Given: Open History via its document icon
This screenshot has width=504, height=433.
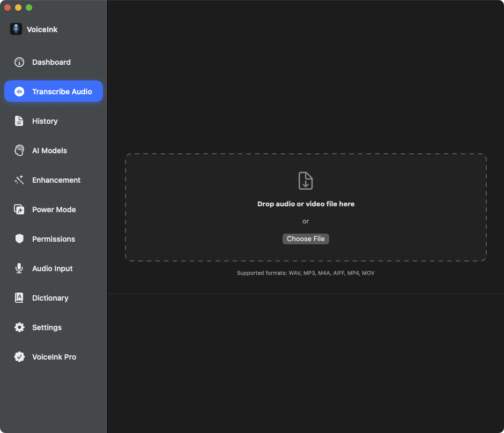Looking at the screenshot, I should click(x=19, y=121).
